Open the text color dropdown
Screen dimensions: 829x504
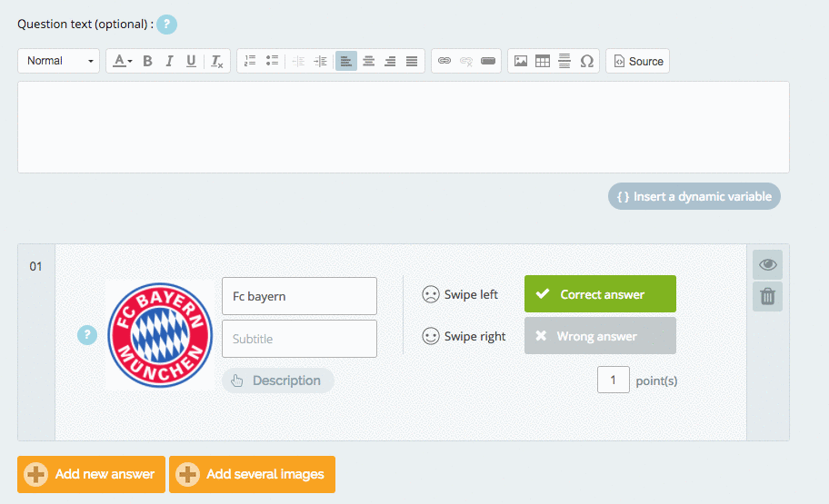(x=123, y=61)
